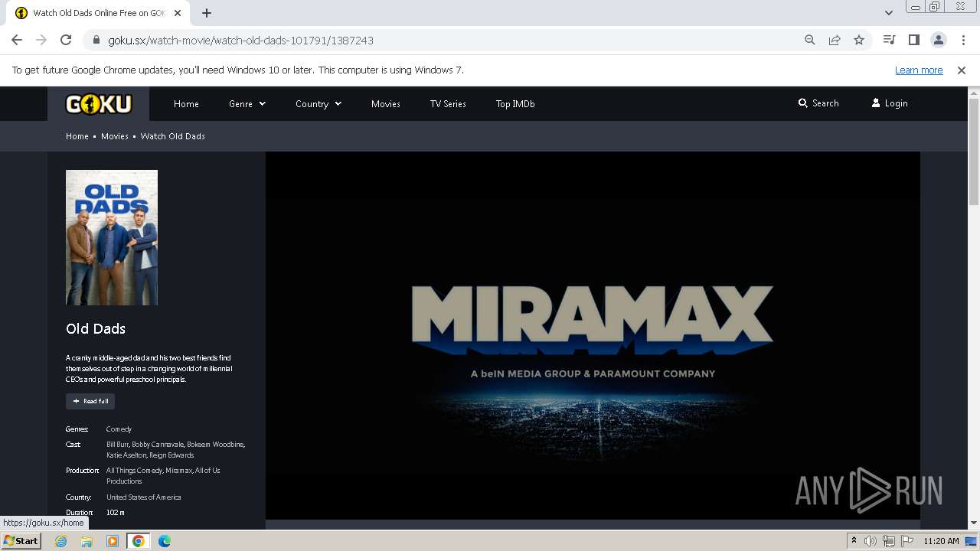Image resolution: width=980 pixels, height=551 pixels.
Task: Click the Old Dads movie title
Action: pyautogui.click(x=96, y=329)
